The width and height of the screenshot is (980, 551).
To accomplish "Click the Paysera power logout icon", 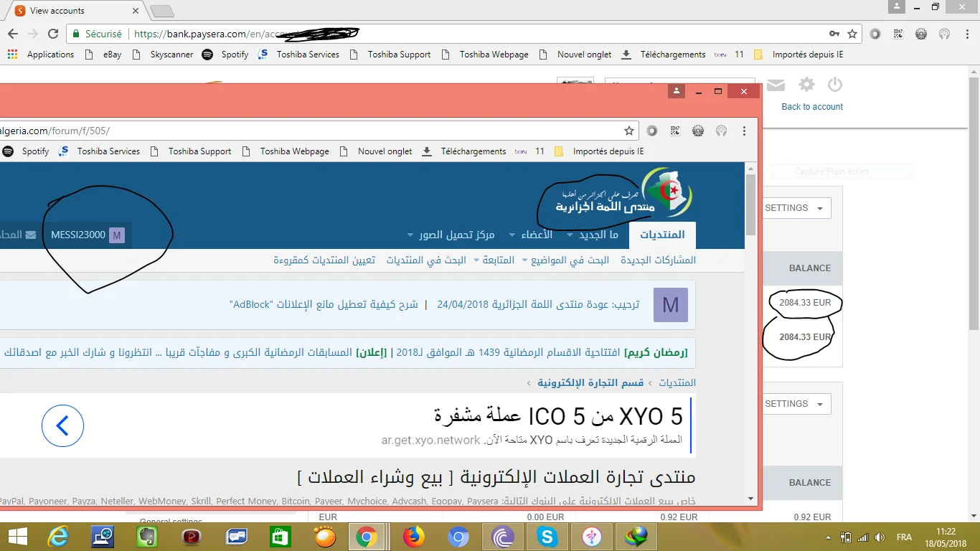I will coord(834,85).
